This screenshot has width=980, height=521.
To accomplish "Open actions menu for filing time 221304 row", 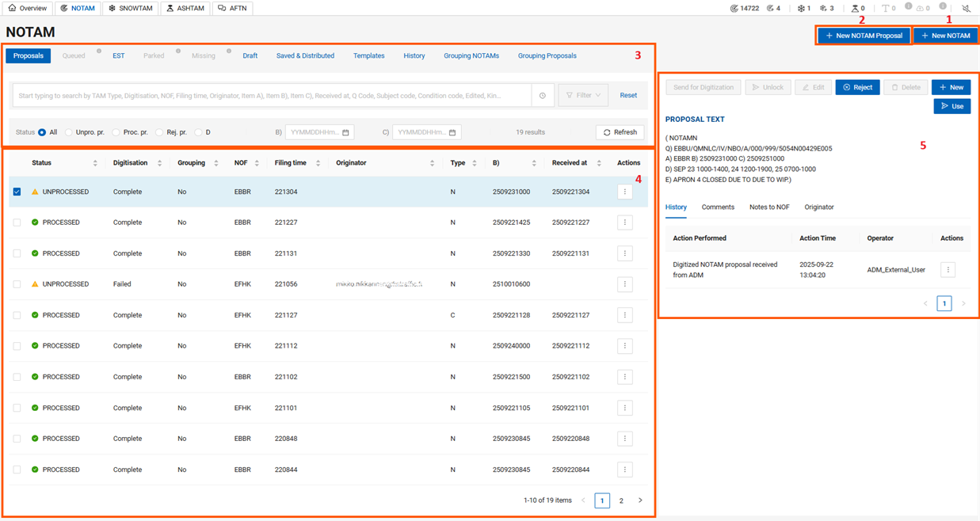I will pos(625,192).
